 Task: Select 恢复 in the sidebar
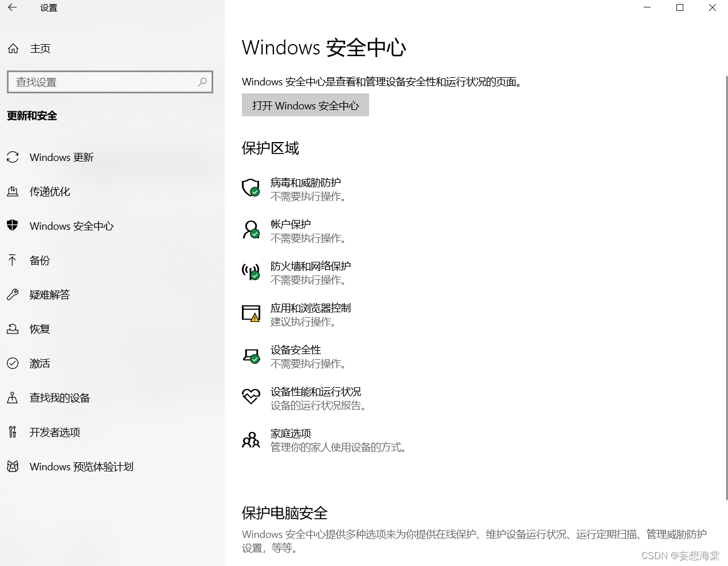pos(40,329)
